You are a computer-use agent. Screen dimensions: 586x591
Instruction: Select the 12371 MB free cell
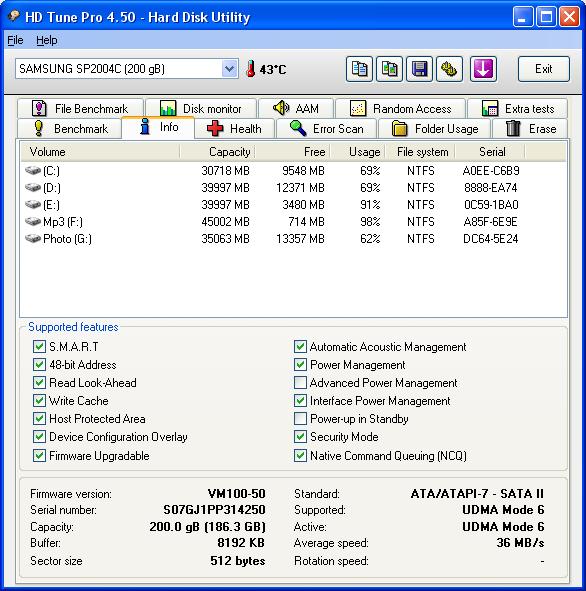click(x=300, y=187)
